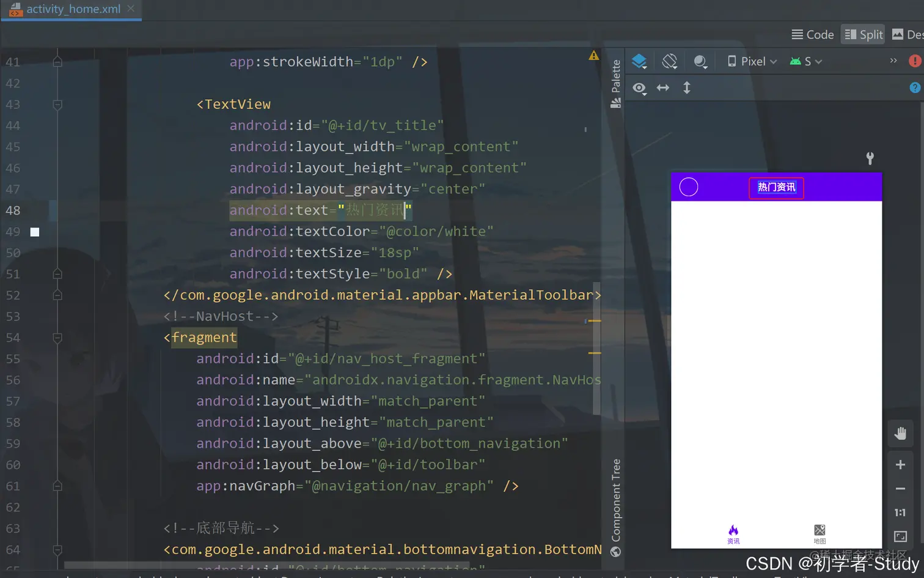Open the API level S dropdown
The image size is (924, 578).
tap(806, 61)
